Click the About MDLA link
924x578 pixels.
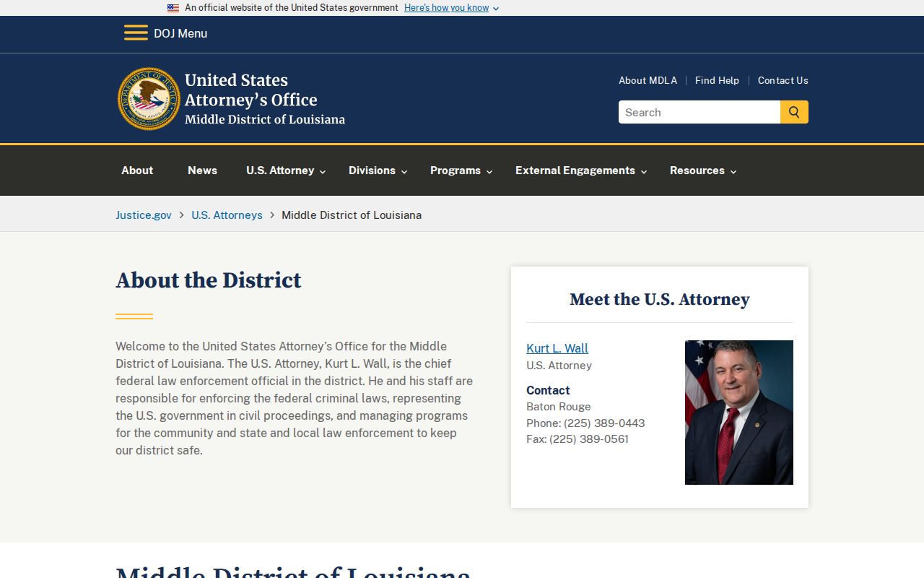648,80
